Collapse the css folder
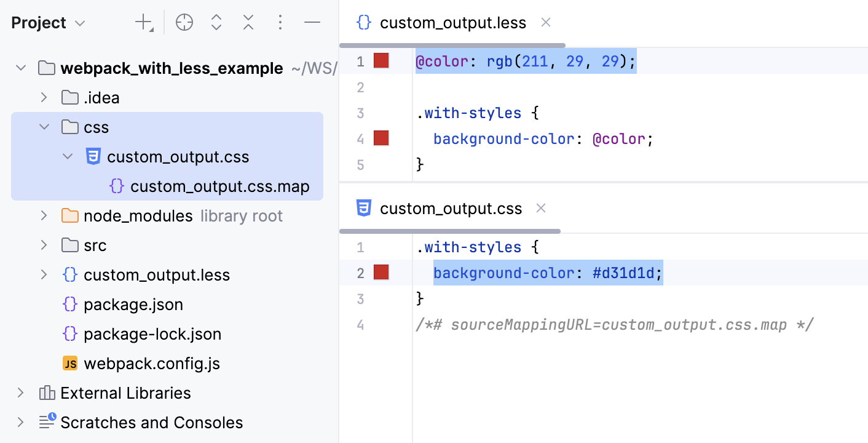The height and width of the screenshot is (443, 868). [44, 127]
